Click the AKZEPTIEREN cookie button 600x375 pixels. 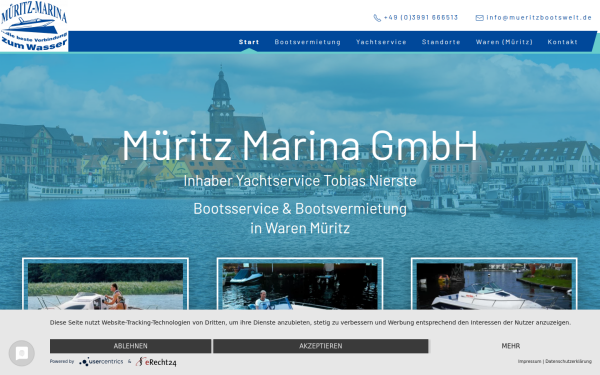click(x=321, y=346)
